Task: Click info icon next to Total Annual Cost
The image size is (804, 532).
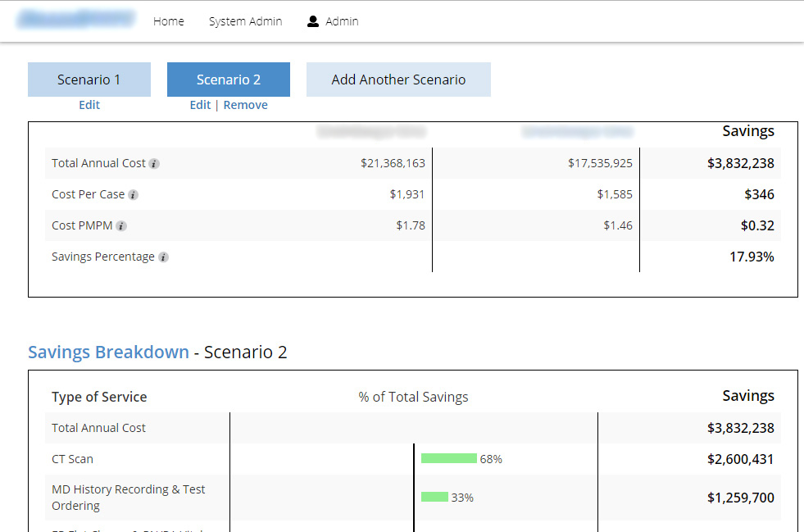Action: coord(154,164)
